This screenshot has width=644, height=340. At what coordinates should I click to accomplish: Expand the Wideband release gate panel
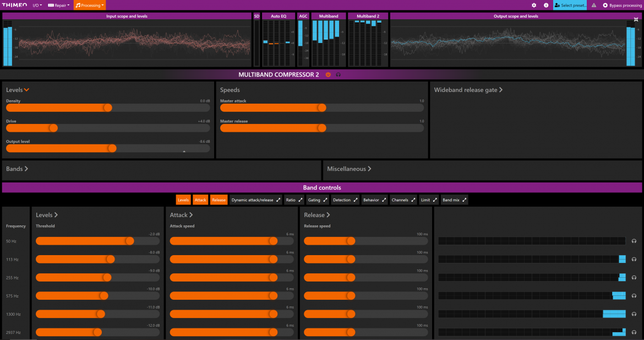468,90
